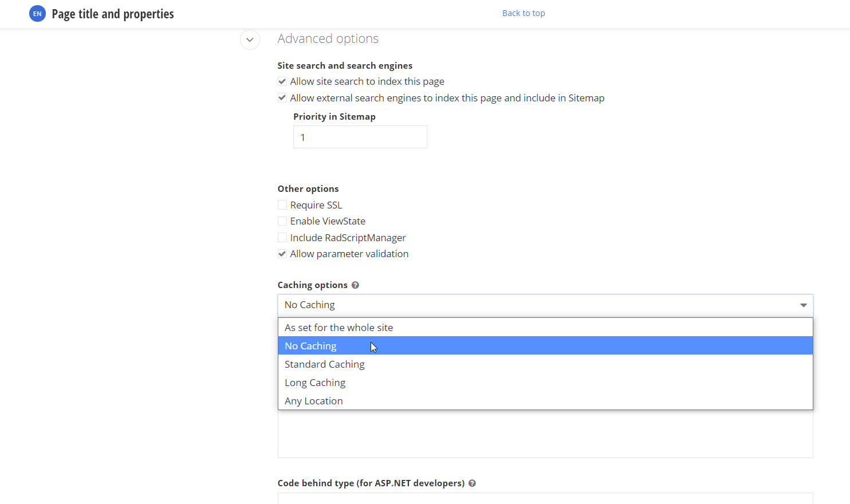
Task: Enable the Require SSL checkbox
Action: 282,204
